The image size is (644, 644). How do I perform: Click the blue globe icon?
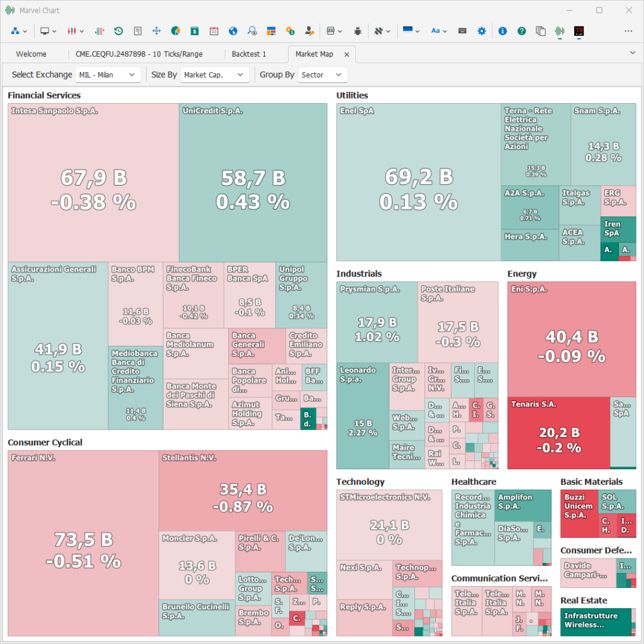tap(233, 31)
